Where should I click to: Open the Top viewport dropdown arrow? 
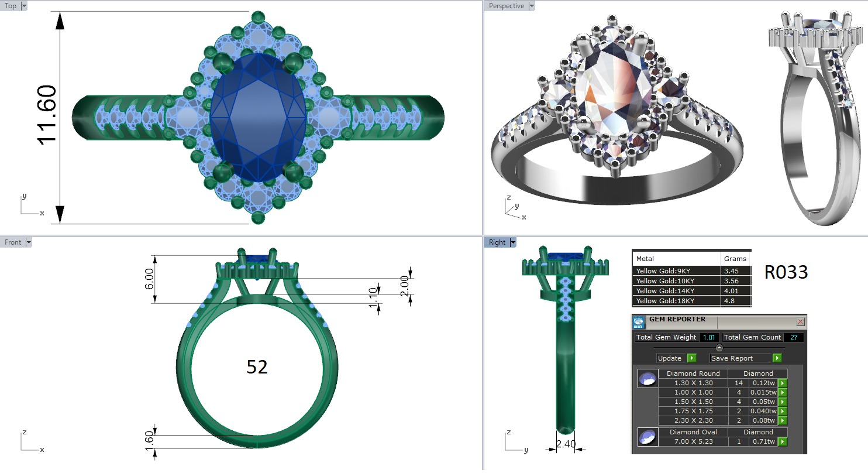(x=24, y=6)
